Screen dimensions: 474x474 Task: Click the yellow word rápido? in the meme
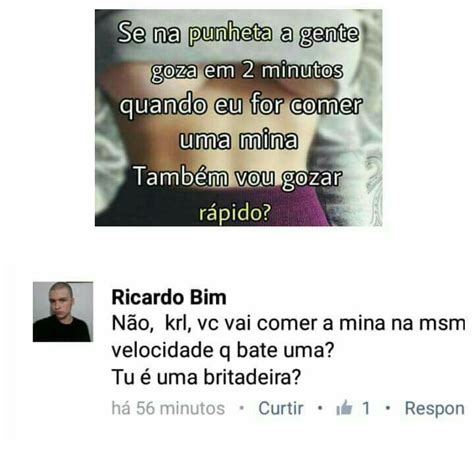(235, 212)
